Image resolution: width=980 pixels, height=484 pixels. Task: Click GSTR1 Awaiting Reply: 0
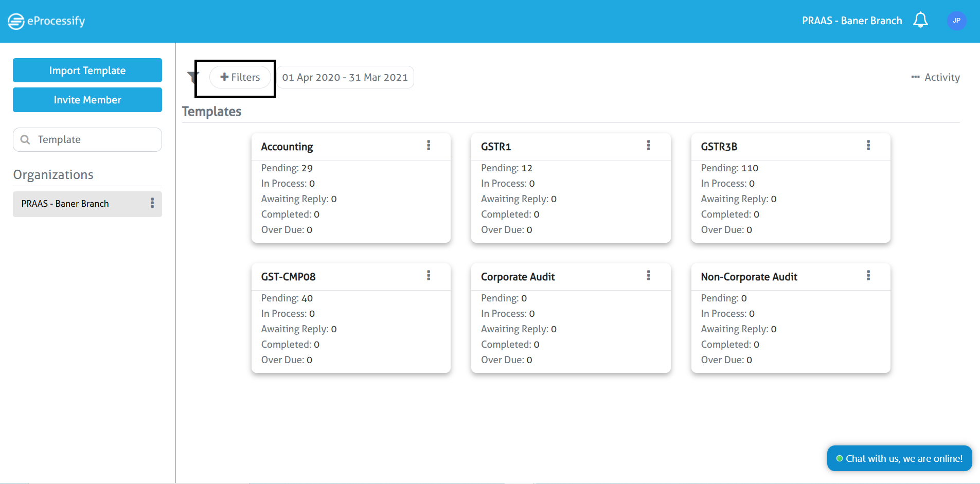pos(519,199)
